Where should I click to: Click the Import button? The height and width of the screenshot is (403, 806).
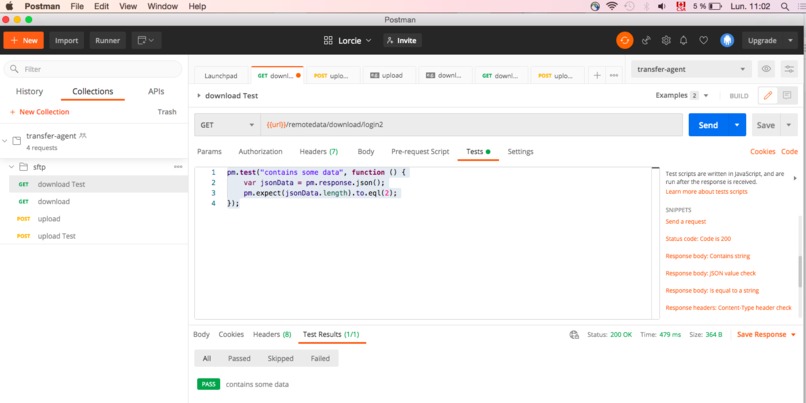(x=66, y=40)
